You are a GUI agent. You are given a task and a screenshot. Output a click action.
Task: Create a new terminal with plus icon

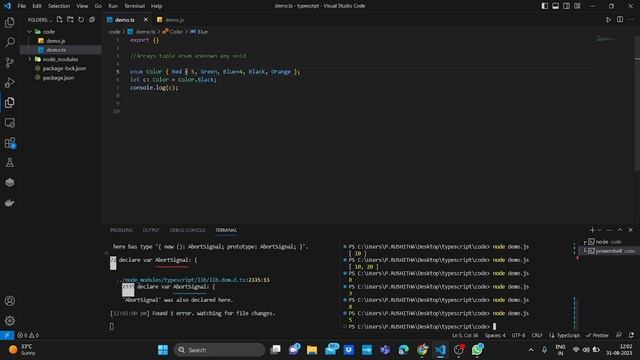click(x=592, y=230)
